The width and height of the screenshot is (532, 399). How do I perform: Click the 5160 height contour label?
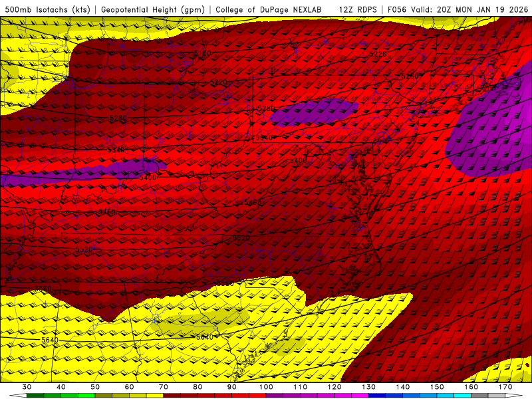[203, 53]
